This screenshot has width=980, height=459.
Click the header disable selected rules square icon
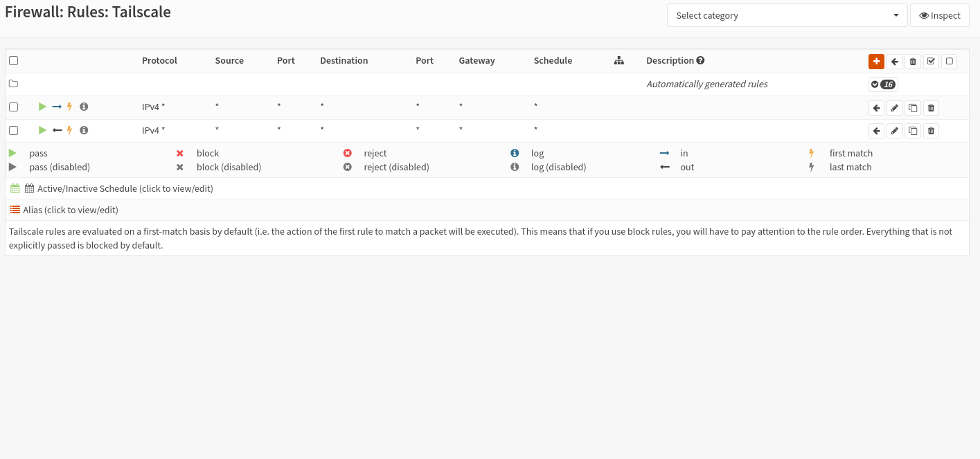click(x=949, y=61)
